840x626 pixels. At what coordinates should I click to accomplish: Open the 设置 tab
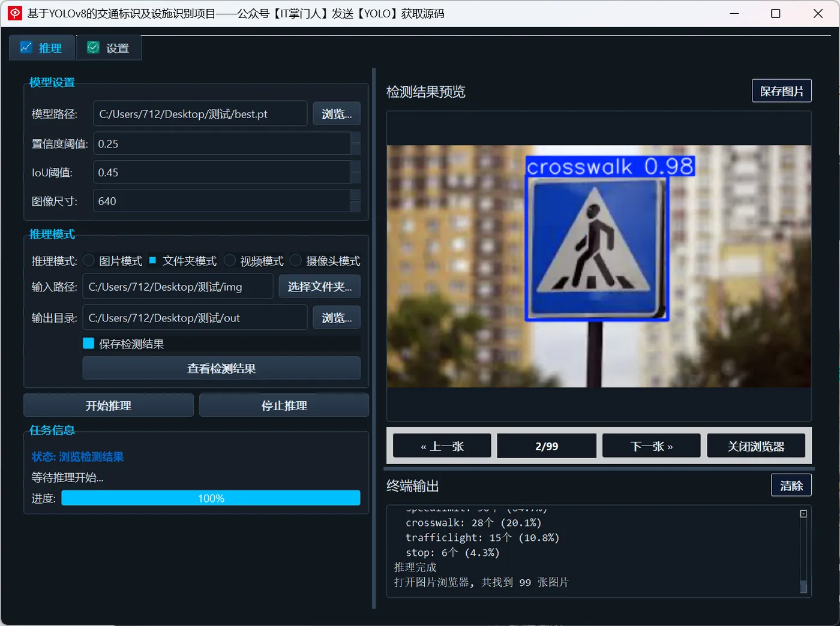pos(109,48)
